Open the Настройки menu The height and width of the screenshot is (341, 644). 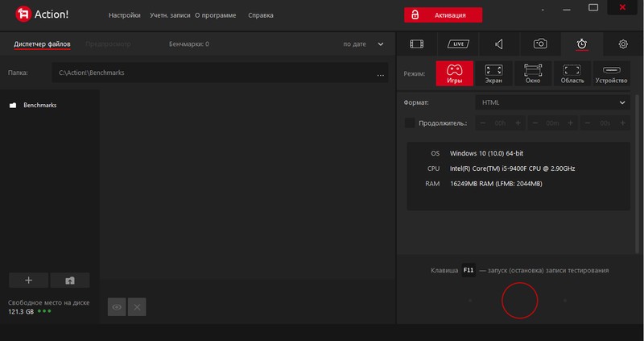click(125, 15)
